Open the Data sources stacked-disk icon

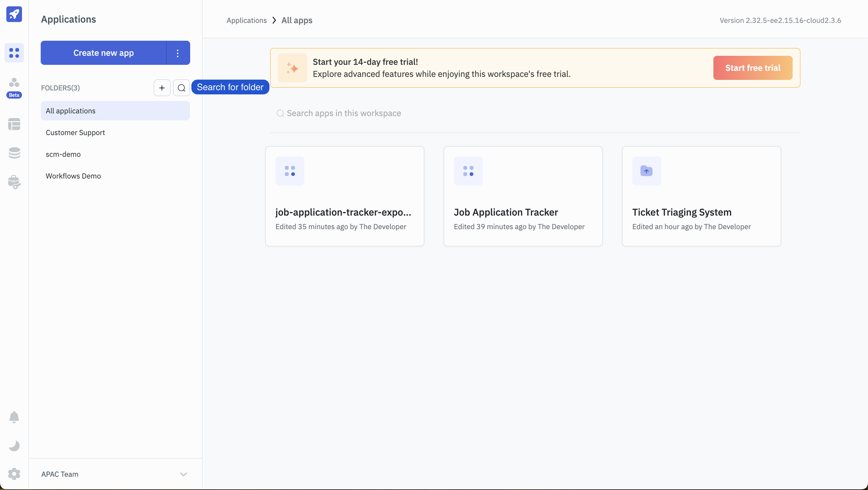pyautogui.click(x=14, y=153)
